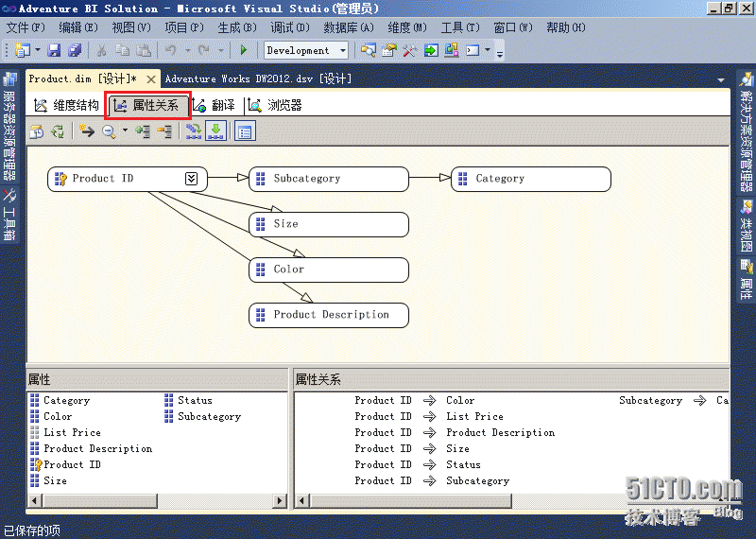Click right arrow of attributes list scrollbar

tap(279, 501)
